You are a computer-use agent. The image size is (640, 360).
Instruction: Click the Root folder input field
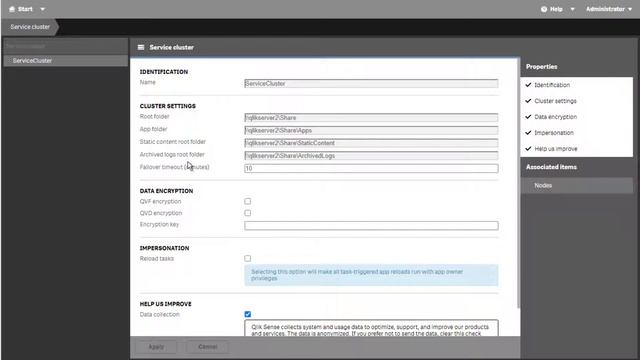point(371,118)
